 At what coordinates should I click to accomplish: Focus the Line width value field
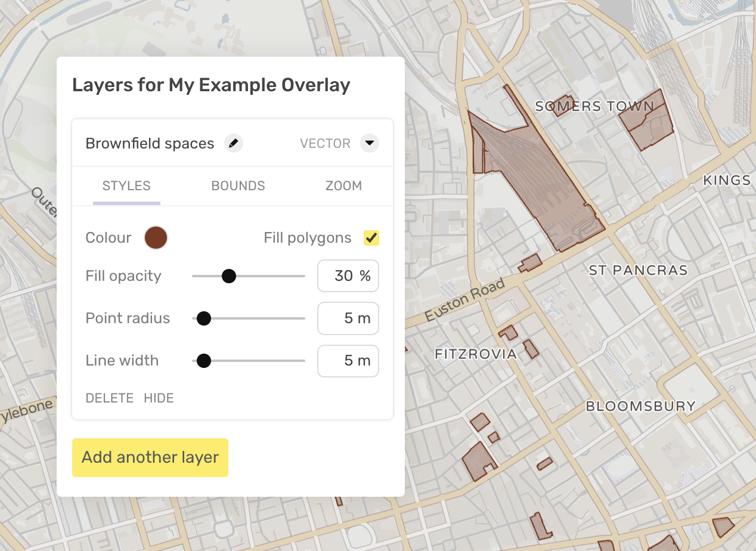pos(348,361)
